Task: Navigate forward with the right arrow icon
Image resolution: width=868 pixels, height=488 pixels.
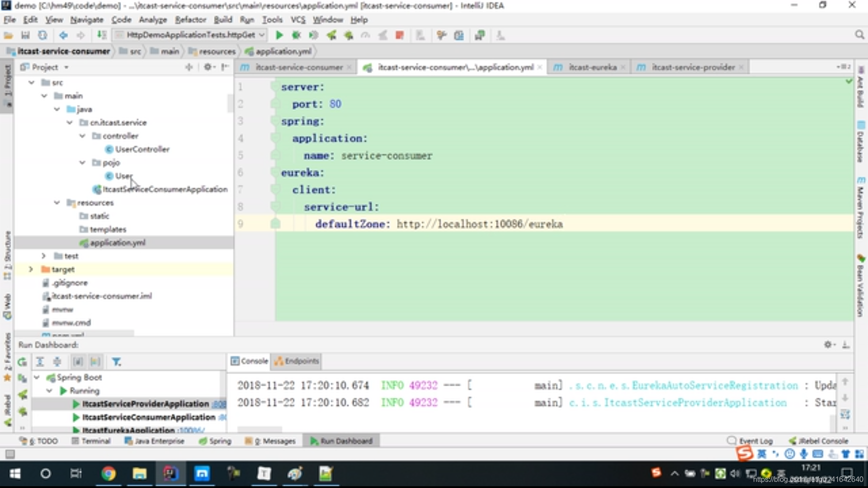Action: tap(80, 35)
